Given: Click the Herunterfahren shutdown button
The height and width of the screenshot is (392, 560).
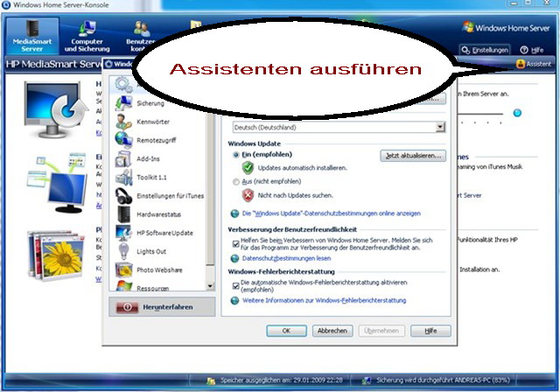Looking at the screenshot, I should tap(162, 307).
